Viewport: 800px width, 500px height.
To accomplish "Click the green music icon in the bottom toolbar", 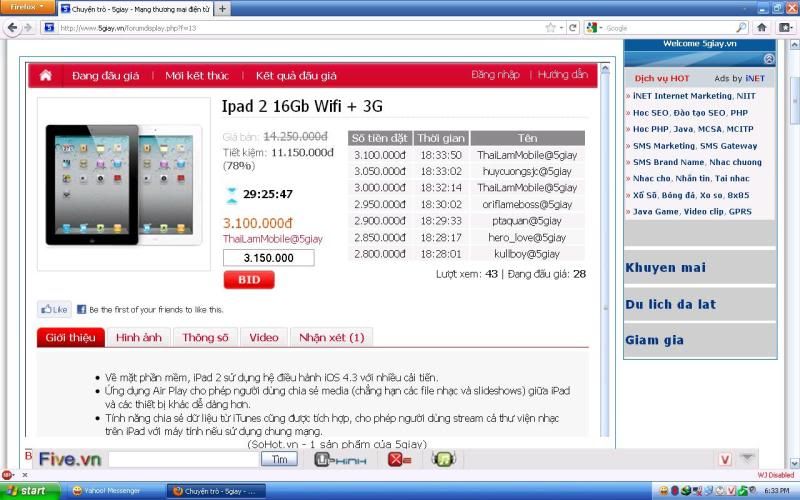I will tap(442, 459).
